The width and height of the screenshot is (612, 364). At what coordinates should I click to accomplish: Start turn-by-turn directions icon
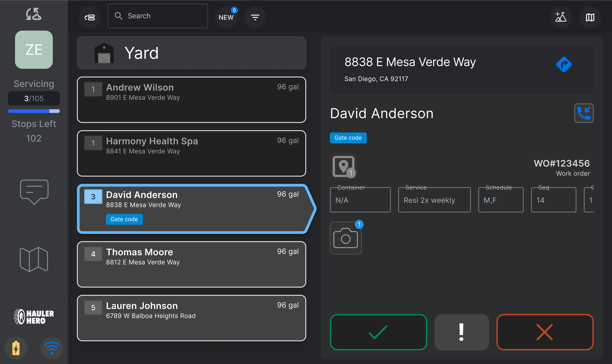[564, 64]
